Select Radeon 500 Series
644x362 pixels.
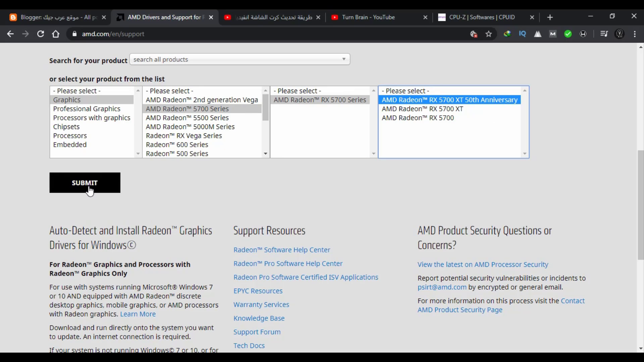(x=202, y=154)
